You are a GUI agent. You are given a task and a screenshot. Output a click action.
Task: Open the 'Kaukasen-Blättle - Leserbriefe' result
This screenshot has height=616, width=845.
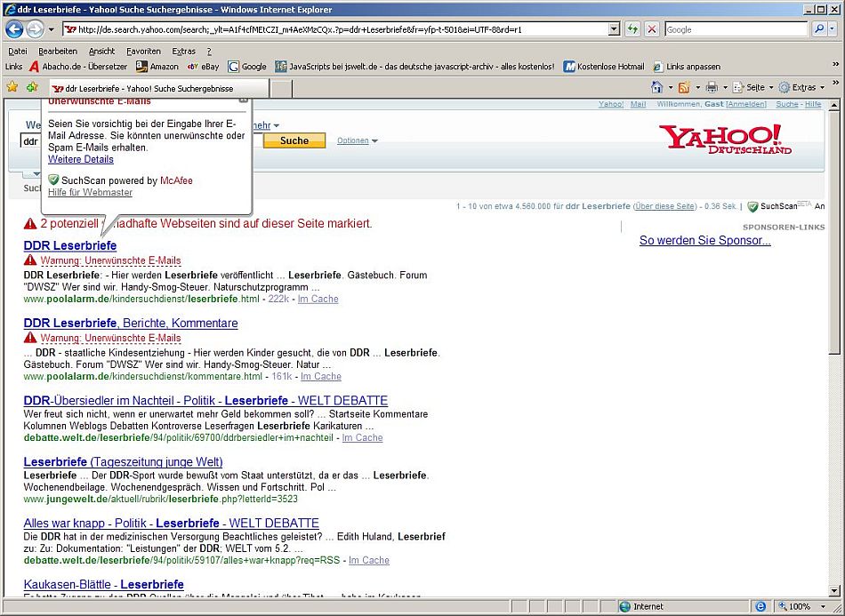pyautogui.click(x=104, y=584)
